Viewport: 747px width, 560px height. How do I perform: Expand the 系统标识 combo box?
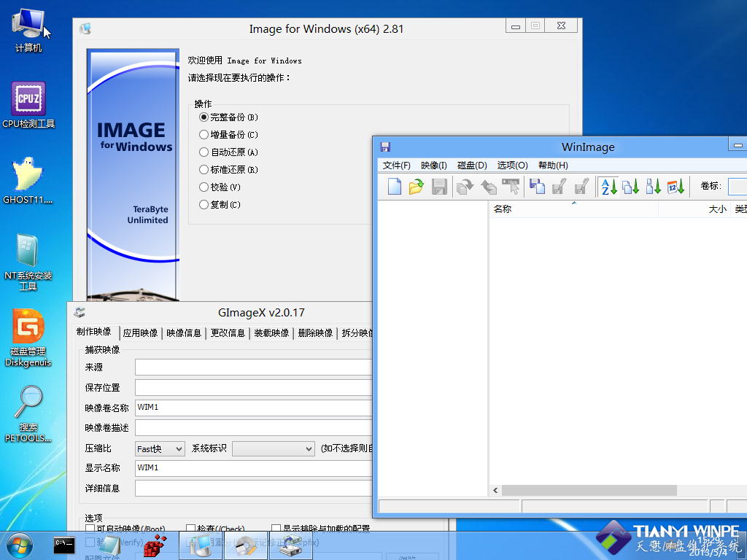coord(274,449)
